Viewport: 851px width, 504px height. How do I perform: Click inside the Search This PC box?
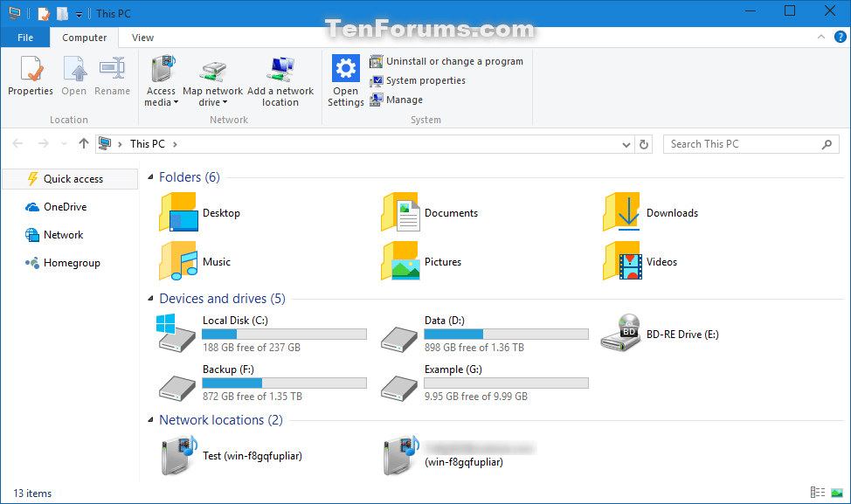pyautogui.click(x=743, y=143)
